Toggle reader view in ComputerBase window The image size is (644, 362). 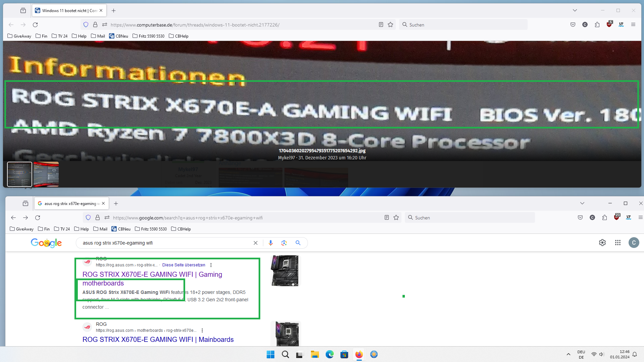pos(381,24)
